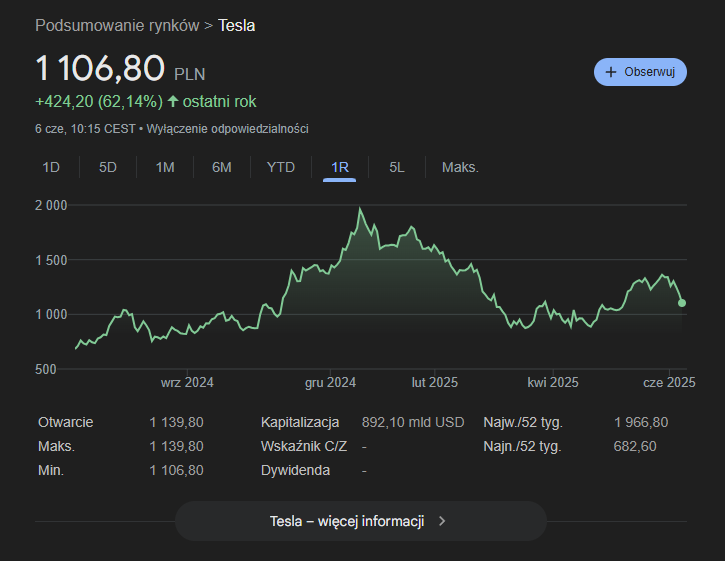The height and width of the screenshot is (561, 725).
Task: Select the active 1R yearly tab
Action: (x=340, y=167)
